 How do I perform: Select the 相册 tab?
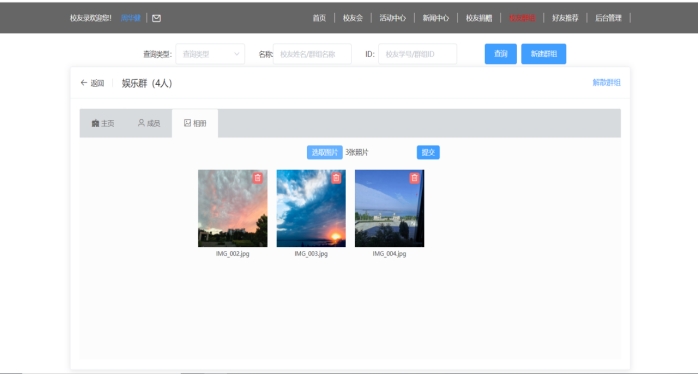coord(195,123)
